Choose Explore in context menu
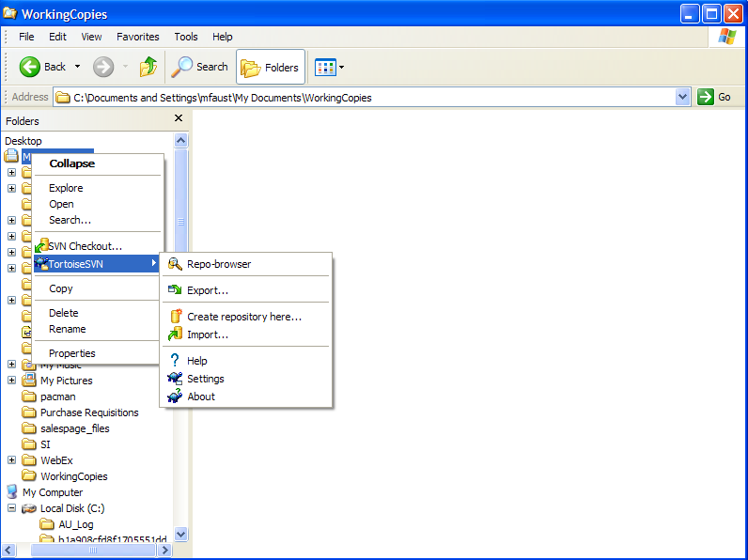Image resolution: width=748 pixels, height=560 pixels. [x=97, y=188]
